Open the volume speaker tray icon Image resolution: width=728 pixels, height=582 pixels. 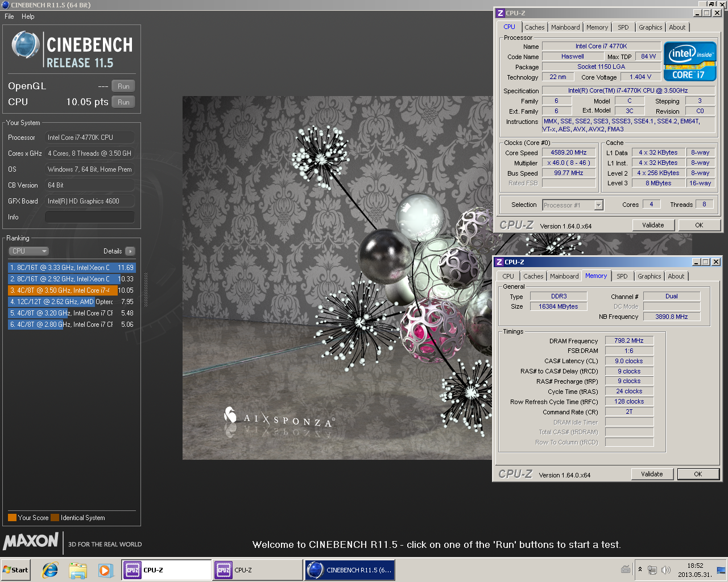point(666,570)
